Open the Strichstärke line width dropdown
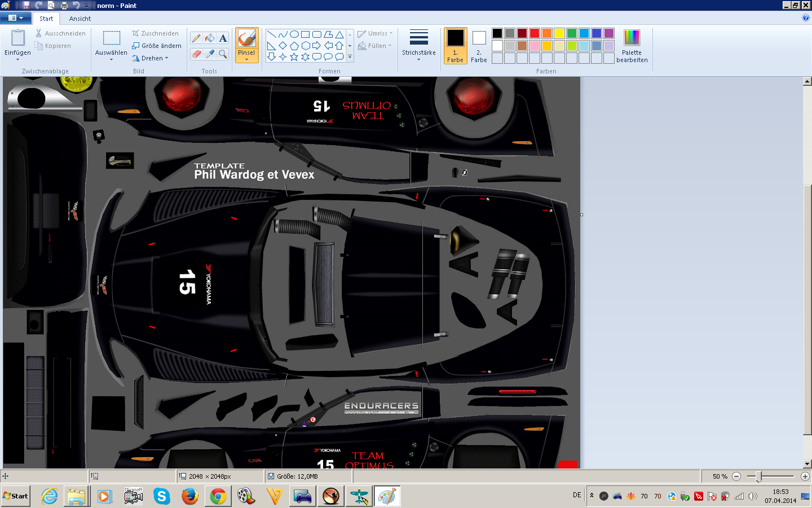 (418, 46)
